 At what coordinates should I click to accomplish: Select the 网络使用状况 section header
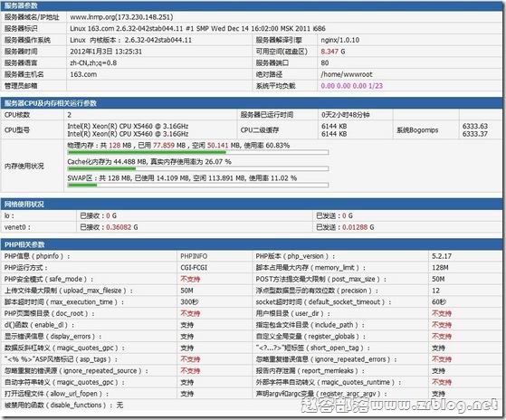(x=251, y=205)
